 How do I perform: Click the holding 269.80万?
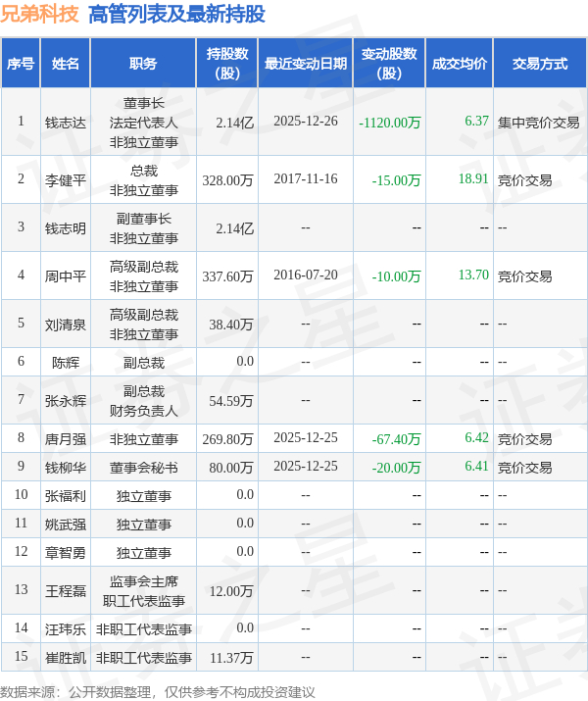point(228,439)
